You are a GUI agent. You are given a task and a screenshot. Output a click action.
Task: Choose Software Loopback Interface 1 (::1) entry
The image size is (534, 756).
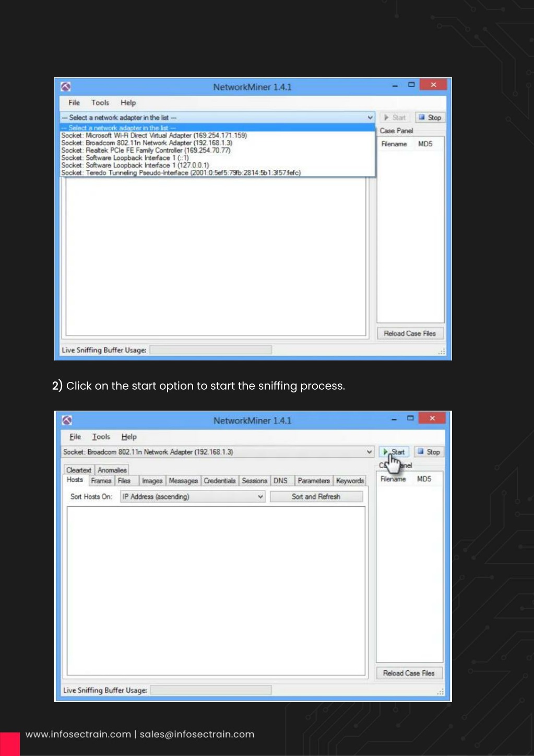pyautogui.click(x=218, y=158)
